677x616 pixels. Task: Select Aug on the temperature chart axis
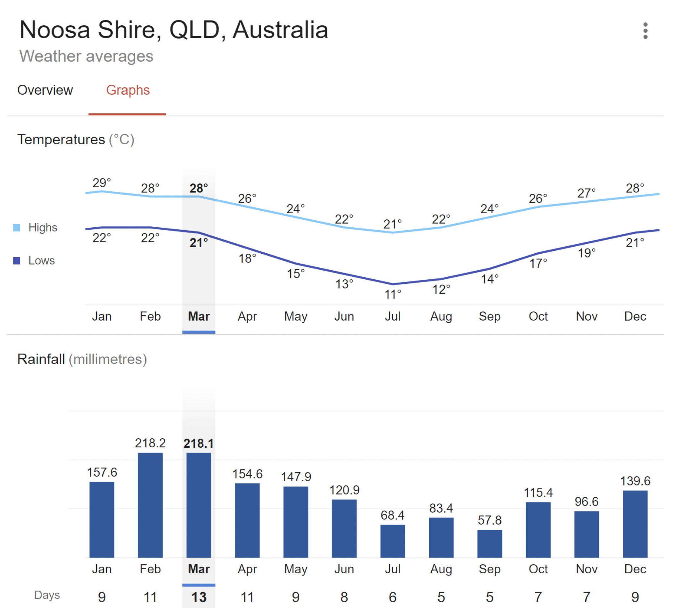click(x=441, y=316)
